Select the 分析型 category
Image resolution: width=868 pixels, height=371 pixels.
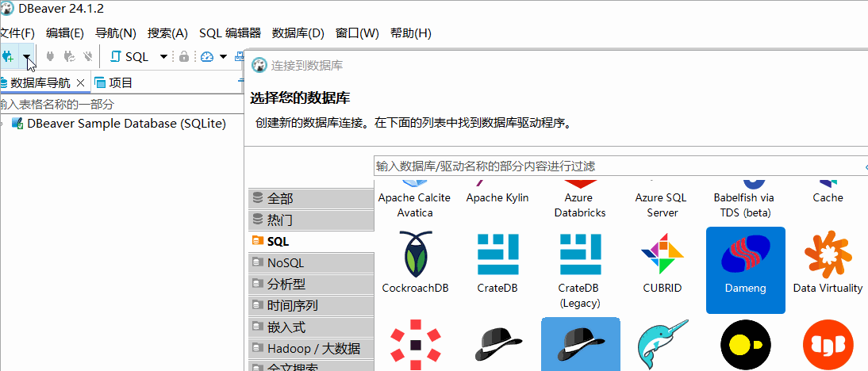[x=311, y=284]
